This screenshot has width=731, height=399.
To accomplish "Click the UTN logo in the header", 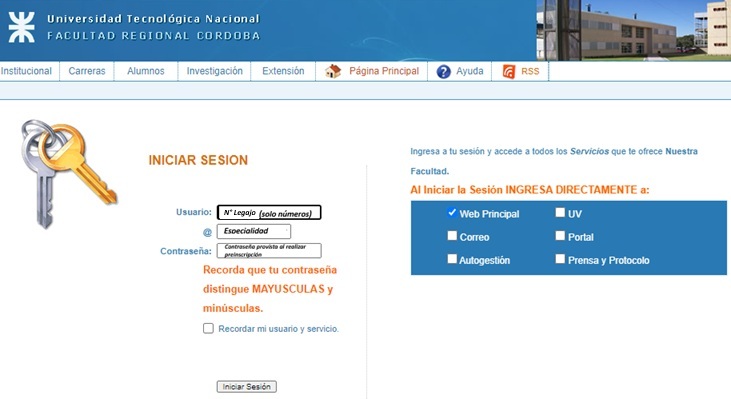I will (21, 27).
